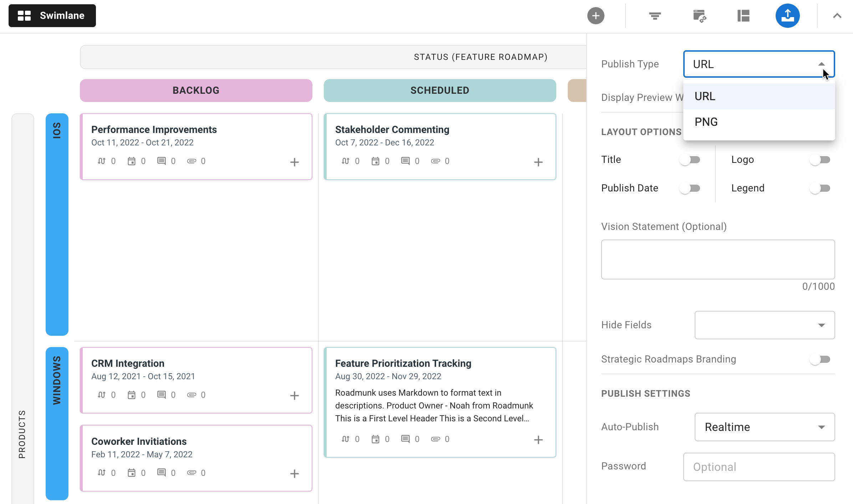Select the swimlane layout icon

click(x=743, y=16)
